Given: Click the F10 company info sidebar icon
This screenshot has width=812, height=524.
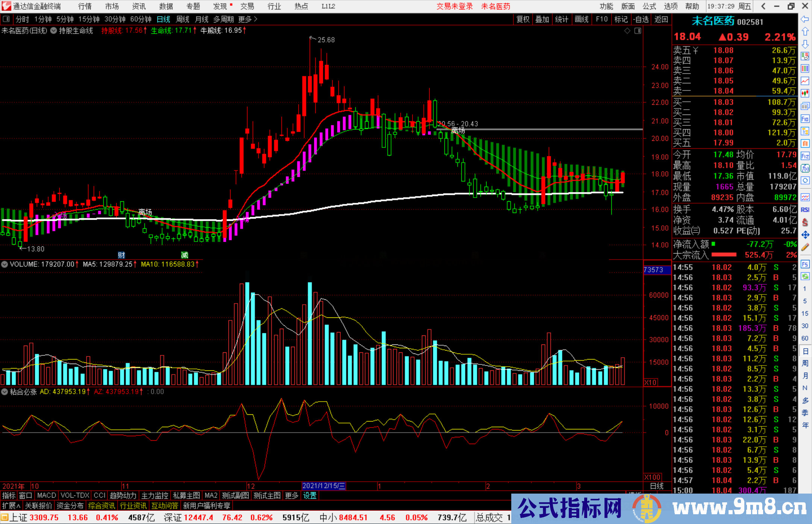Looking at the screenshot, I should tap(805, 119).
